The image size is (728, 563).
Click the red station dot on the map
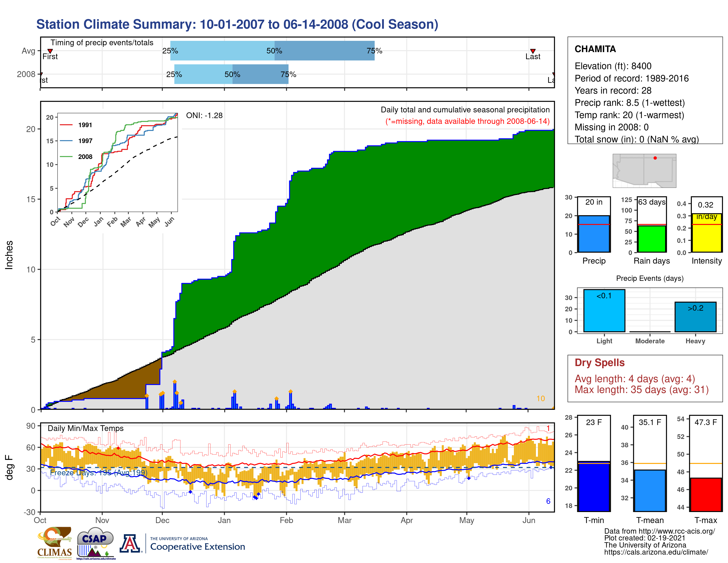coord(655,158)
